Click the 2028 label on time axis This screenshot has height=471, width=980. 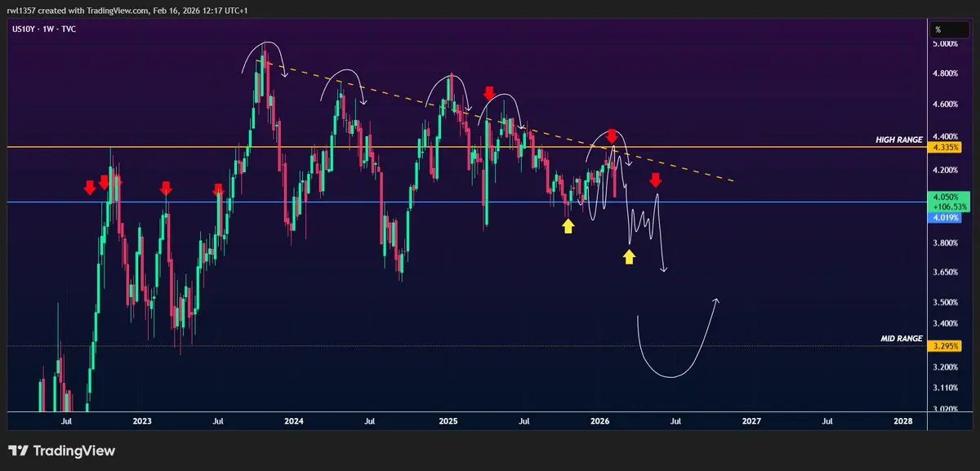coord(903,421)
